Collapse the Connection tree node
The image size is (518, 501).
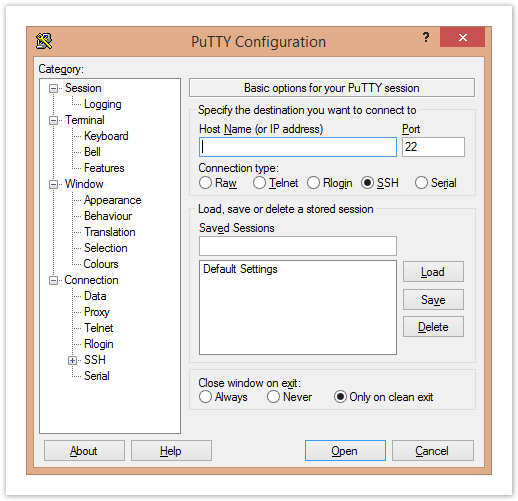point(53,280)
